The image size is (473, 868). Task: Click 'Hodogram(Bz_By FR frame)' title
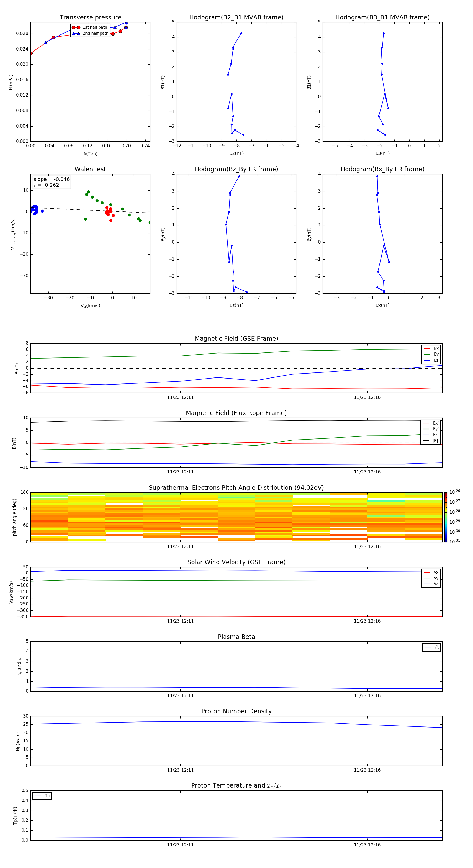(x=236, y=169)
